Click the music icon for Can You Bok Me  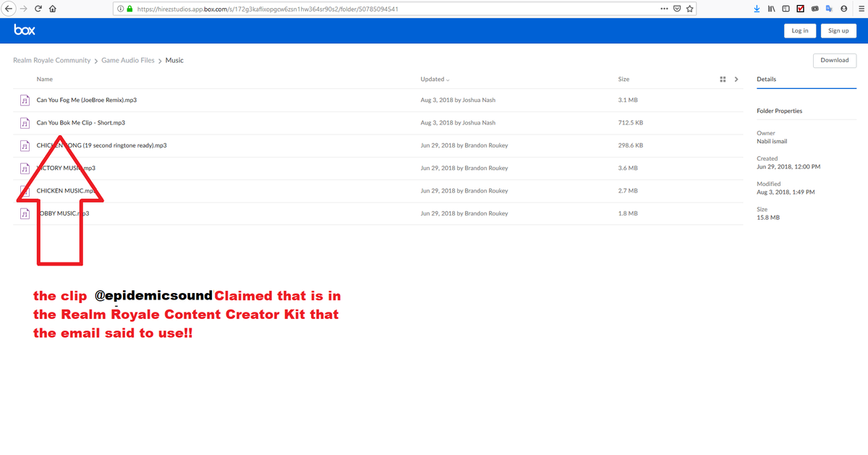[x=25, y=123]
